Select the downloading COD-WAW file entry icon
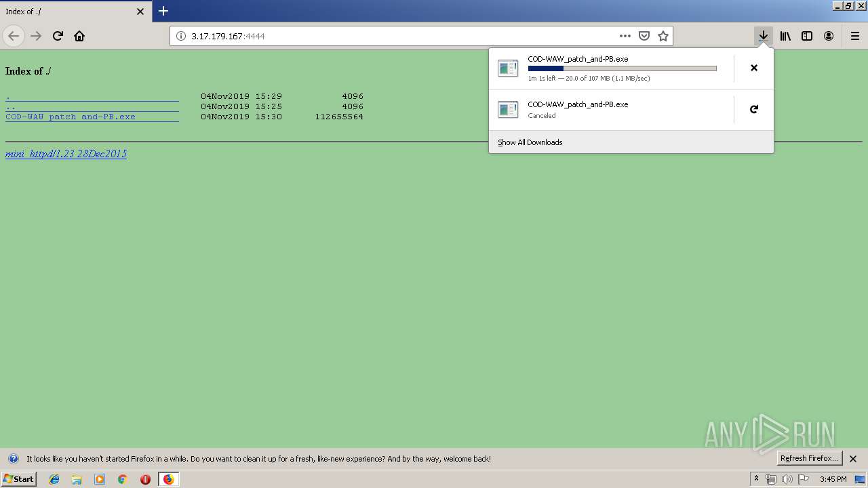This screenshot has width=868, height=488. (x=508, y=68)
